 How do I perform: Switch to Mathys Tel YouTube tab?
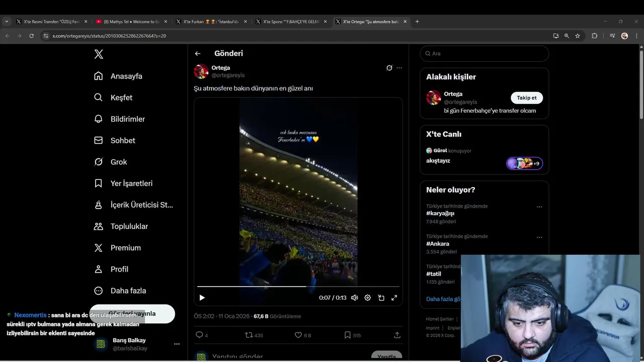[131, 22]
